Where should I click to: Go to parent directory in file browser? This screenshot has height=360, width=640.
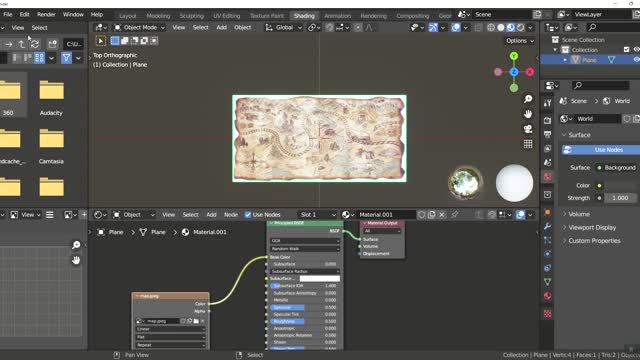[x=22, y=44]
